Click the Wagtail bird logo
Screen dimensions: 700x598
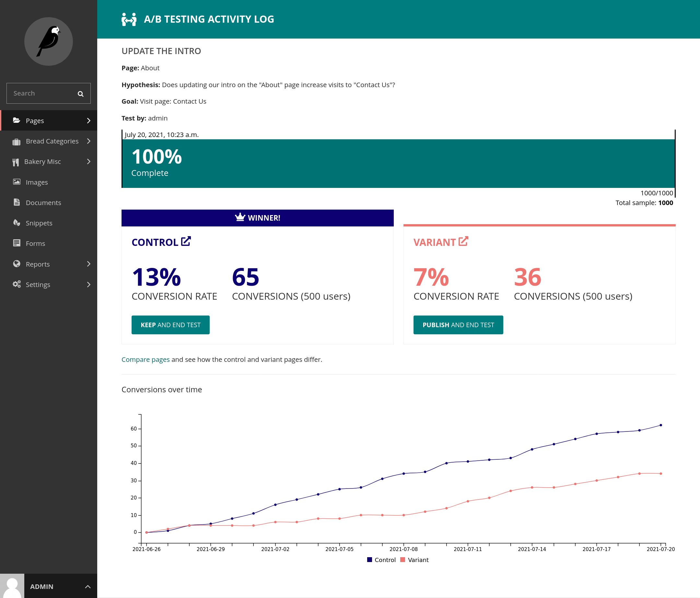click(48, 41)
